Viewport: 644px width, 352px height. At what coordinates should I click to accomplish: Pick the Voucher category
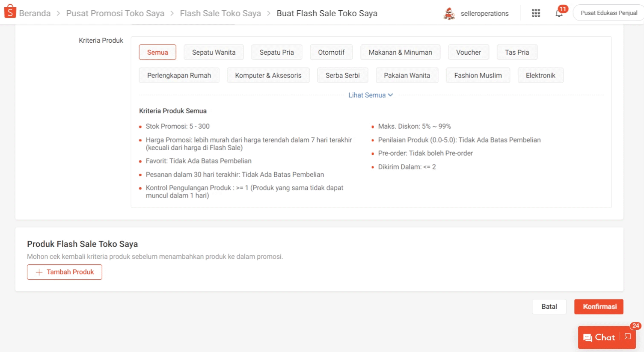(468, 52)
